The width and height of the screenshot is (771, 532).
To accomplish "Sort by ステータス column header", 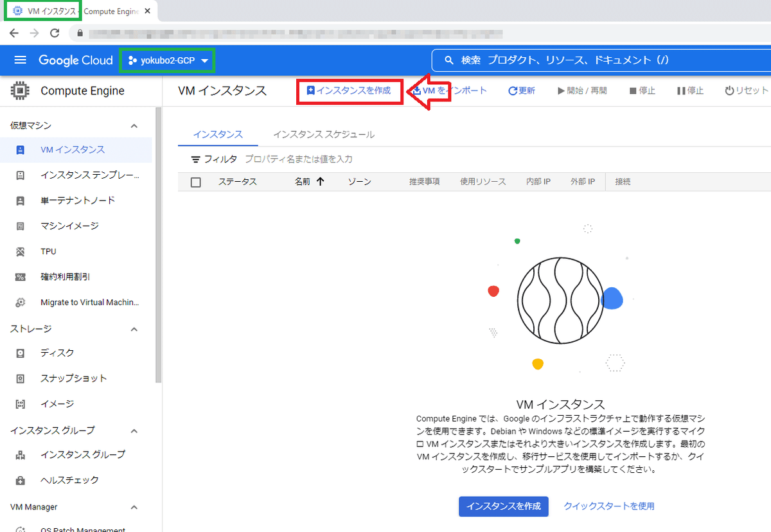I will tap(237, 182).
